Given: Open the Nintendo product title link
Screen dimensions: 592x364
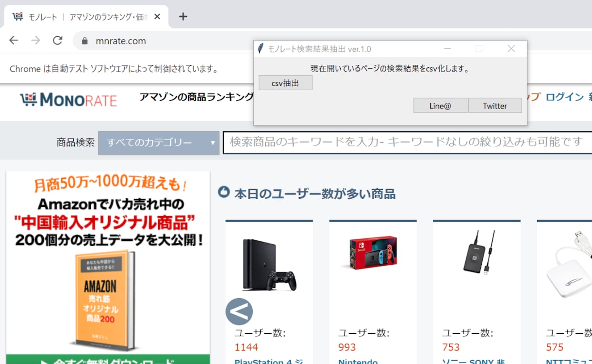Looking at the screenshot, I should pos(358,361).
